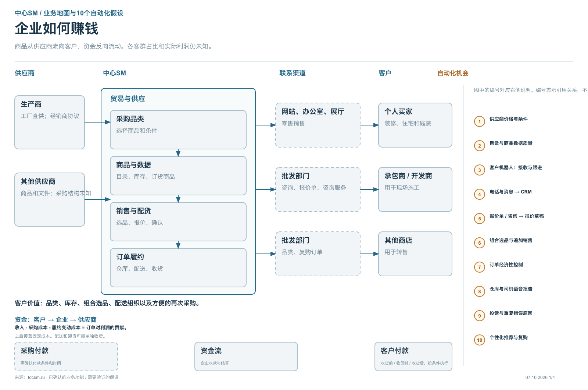Click the 中心SM column header
The image size is (588, 390).
pos(114,73)
